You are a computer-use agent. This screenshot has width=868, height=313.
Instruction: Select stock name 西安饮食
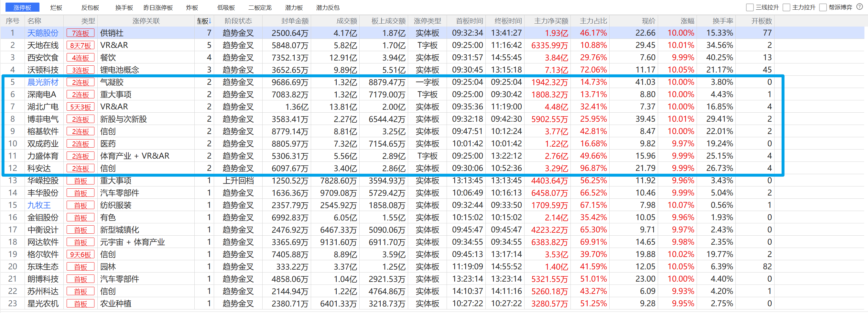click(43, 58)
